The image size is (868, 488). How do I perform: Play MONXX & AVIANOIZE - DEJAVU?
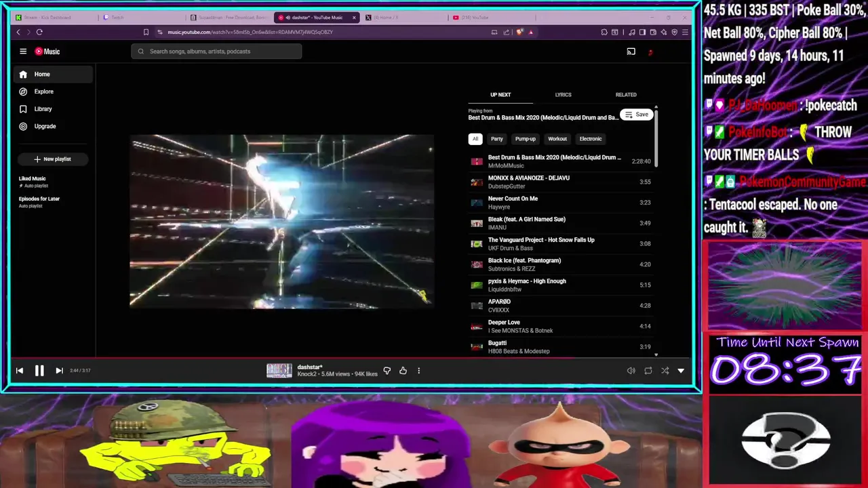(560, 182)
